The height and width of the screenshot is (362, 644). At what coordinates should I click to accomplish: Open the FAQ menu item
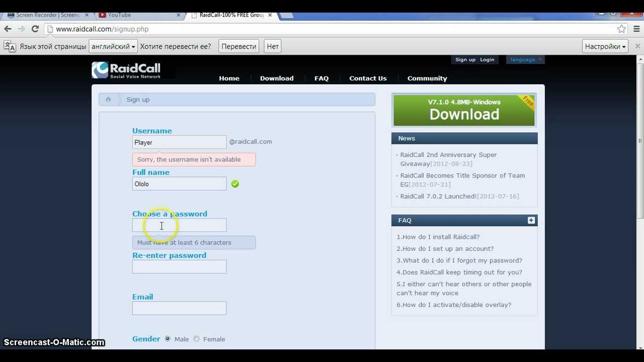tap(321, 78)
